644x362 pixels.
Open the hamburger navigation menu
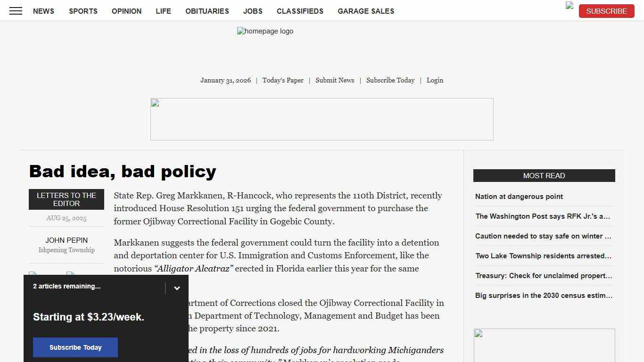pos(16,11)
